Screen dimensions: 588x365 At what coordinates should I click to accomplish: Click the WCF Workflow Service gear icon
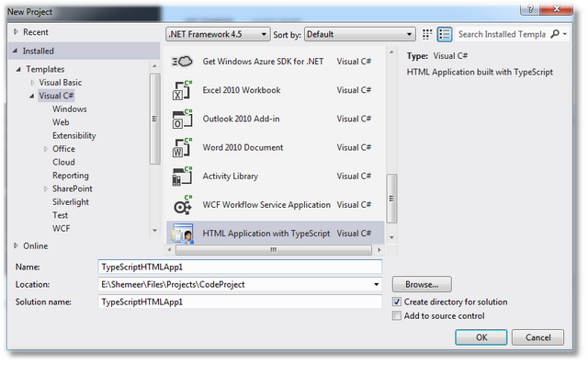(182, 205)
